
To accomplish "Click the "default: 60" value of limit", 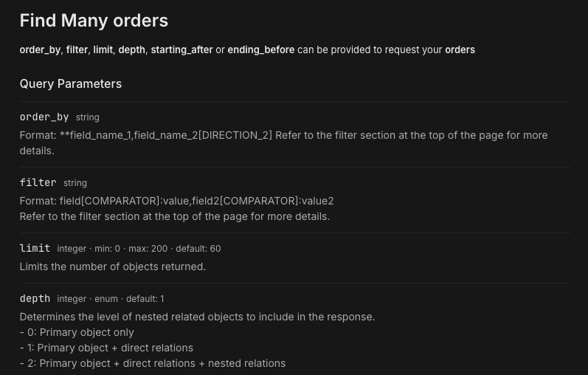I will [x=198, y=249].
